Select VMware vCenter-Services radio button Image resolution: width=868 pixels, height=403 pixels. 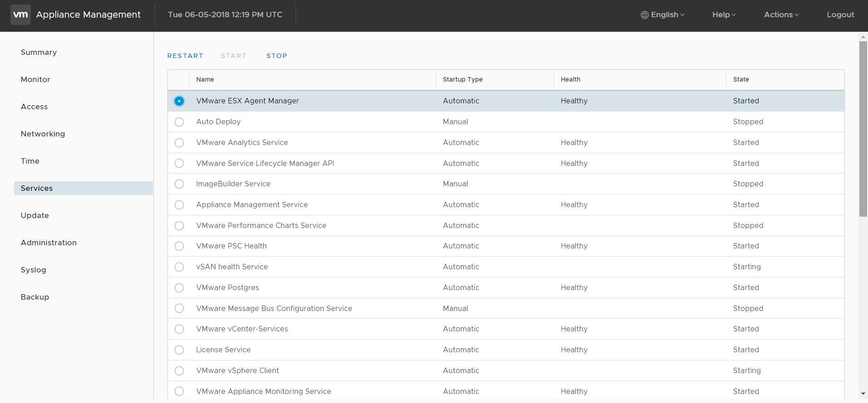point(179,329)
